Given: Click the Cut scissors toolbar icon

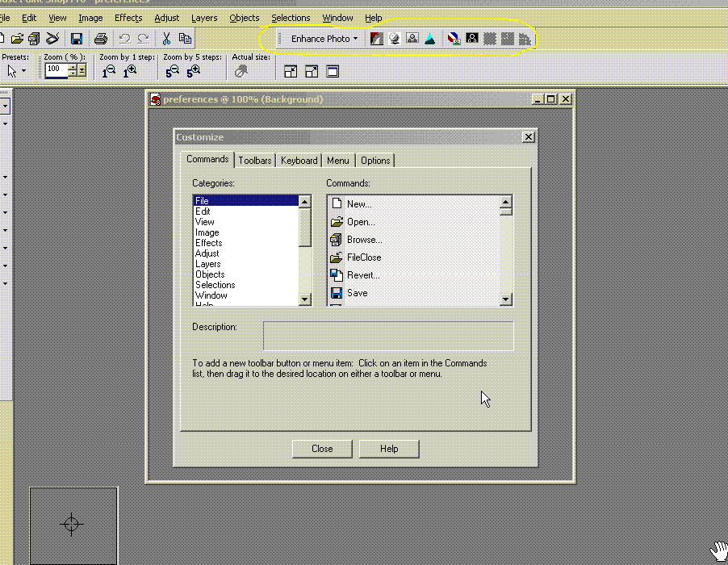Looking at the screenshot, I should click(x=166, y=39).
